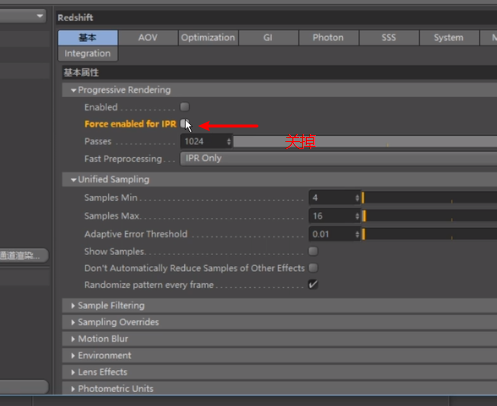Open the AOV tab
Screen dimensions: 497x406
point(148,38)
